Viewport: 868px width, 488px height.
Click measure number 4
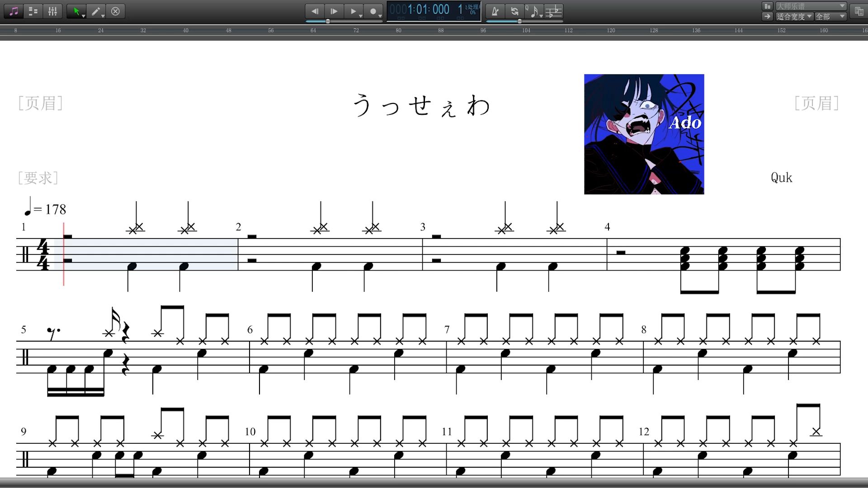(x=607, y=227)
